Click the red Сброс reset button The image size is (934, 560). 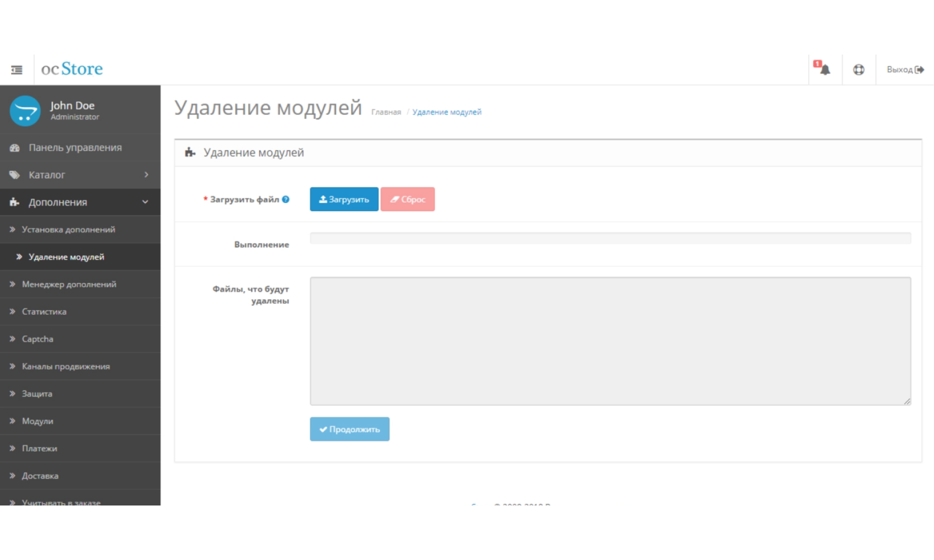(x=407, y=199)
